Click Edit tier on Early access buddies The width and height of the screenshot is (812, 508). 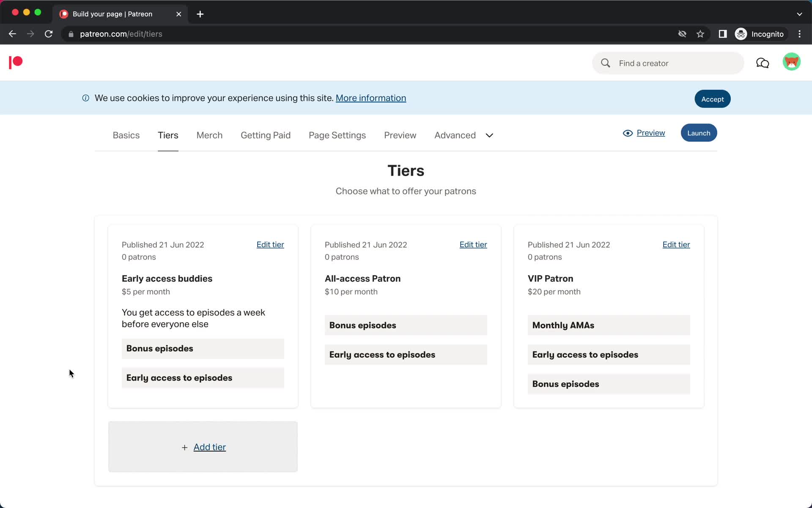click(270, 244)
